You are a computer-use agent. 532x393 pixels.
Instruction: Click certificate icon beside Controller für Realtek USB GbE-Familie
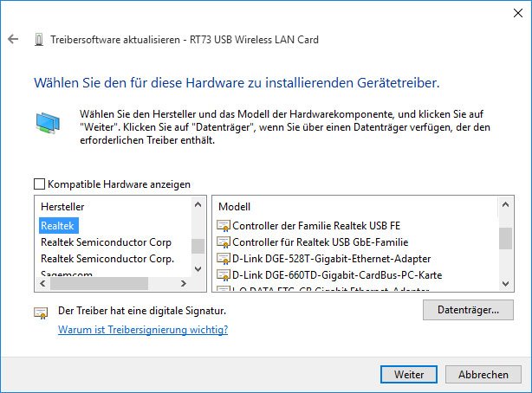coord(224,242)
